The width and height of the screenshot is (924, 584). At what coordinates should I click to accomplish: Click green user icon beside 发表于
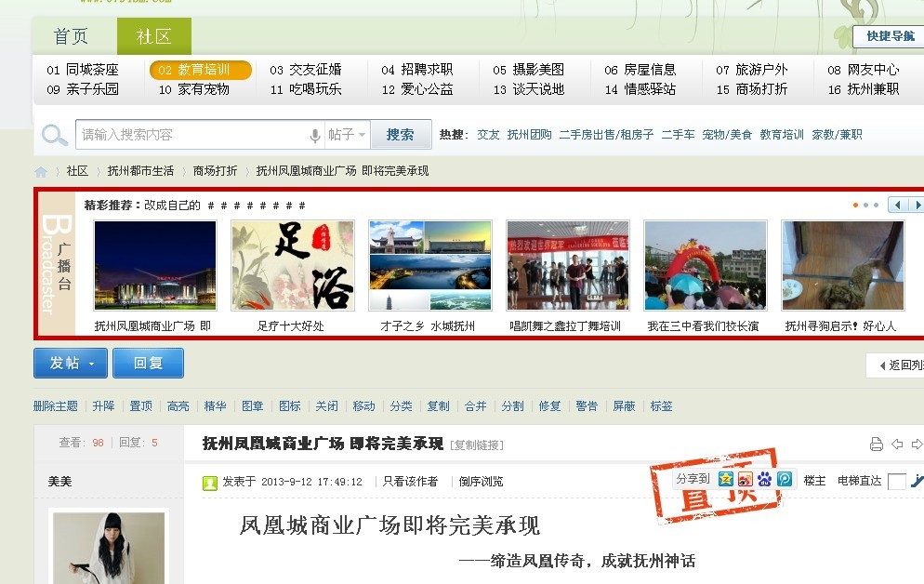210,483
